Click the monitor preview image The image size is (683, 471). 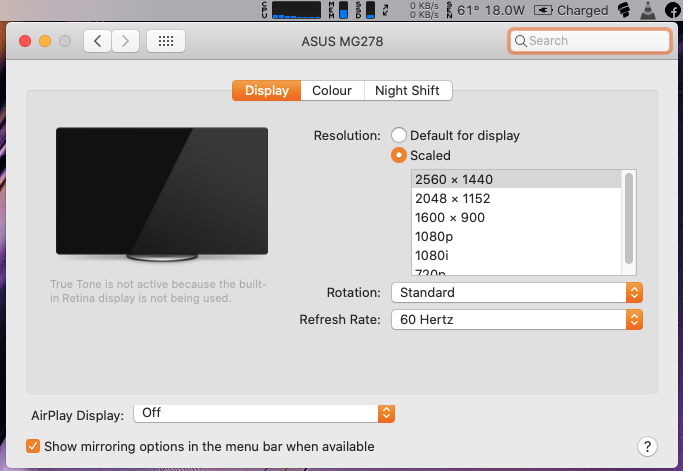coord(162,194)
